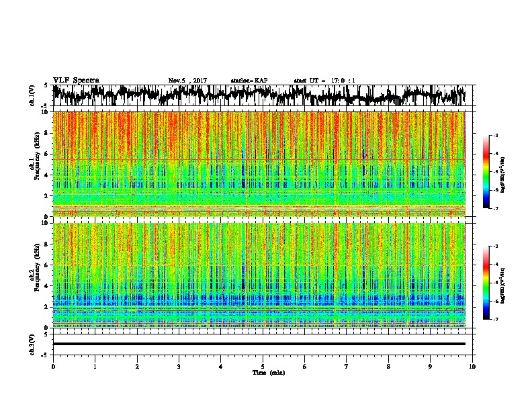This screenshot has width=532, height=411.
Task: Select the "start UT = 17:0 :1" text
Action: [x=324, y=81]
